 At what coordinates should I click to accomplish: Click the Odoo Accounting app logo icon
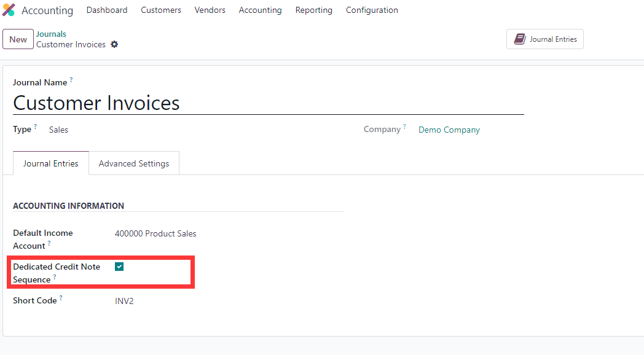pyautogui.click(x=9, y=10)
